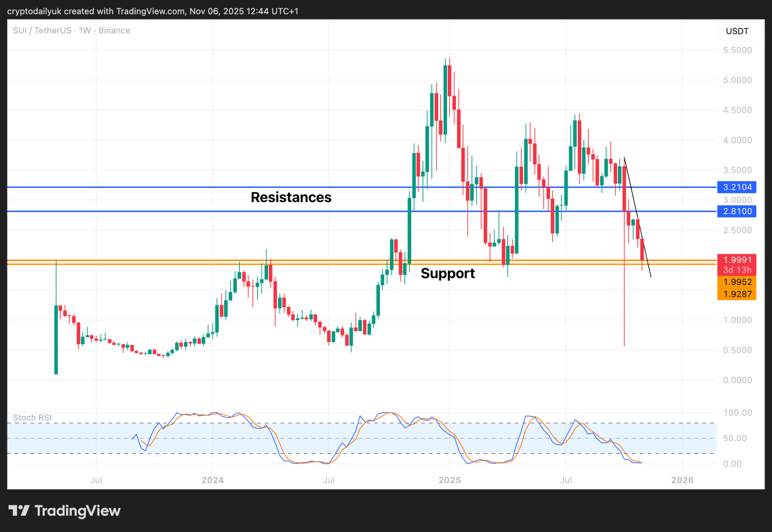Click the 5.5000 value on price axis
772x532 pixels.
coord(737,50)
